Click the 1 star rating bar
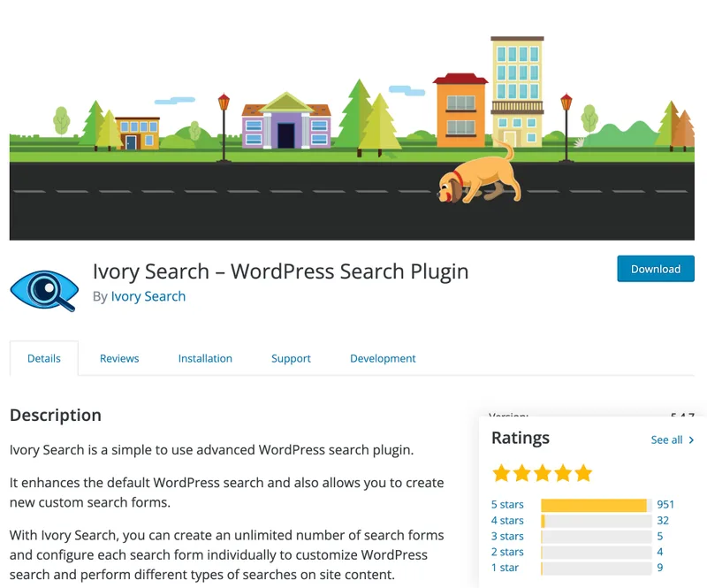The height and width of the screenshot is (588, 707). click(597, 569)
